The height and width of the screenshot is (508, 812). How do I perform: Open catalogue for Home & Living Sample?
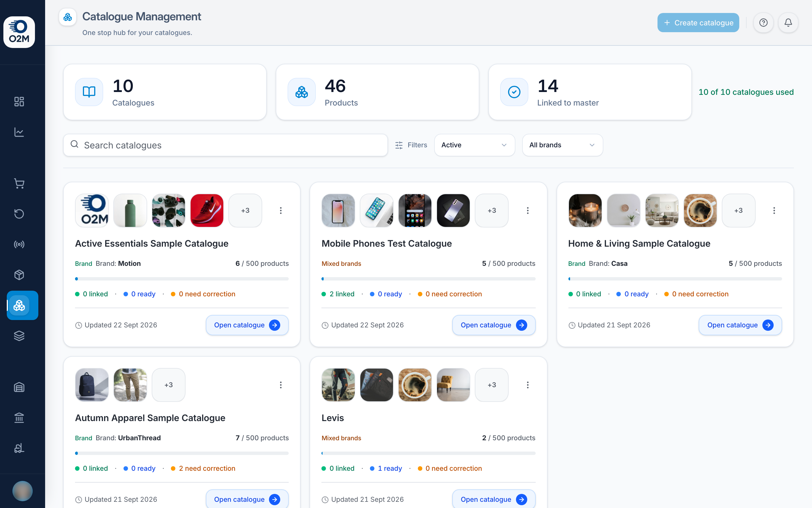(x=740, y=325)
